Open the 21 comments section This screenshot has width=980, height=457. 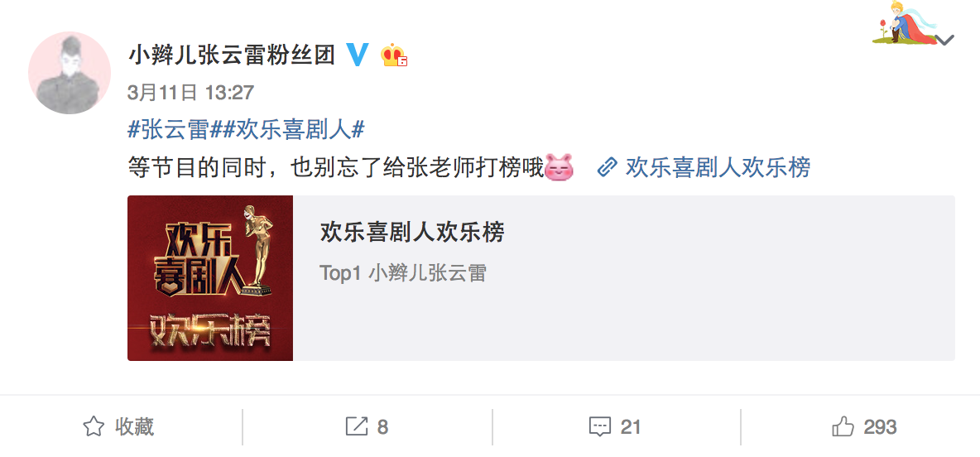[x=615, y=427]
